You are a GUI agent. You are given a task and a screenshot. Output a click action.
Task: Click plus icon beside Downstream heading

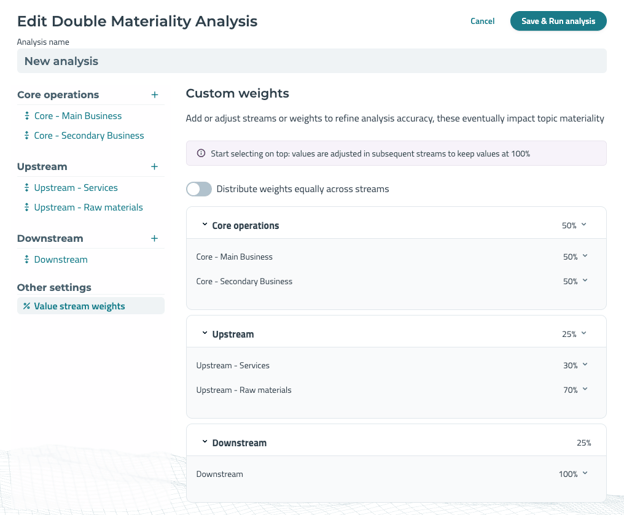(155, 239)
